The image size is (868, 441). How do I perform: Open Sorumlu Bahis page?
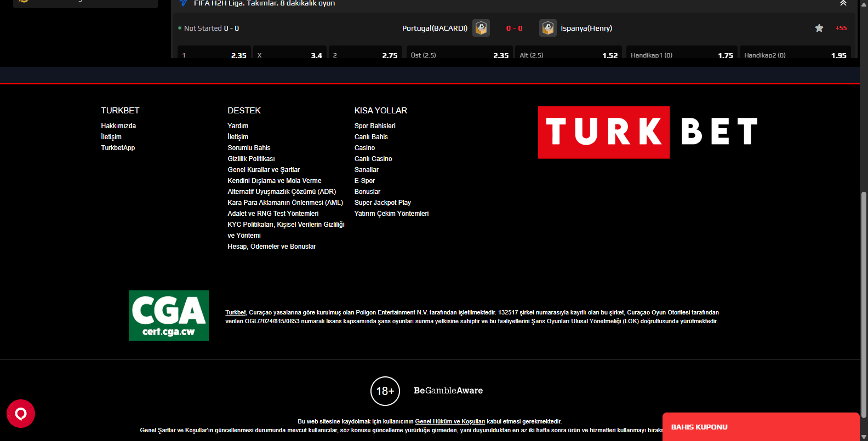[x=249, y=148]
